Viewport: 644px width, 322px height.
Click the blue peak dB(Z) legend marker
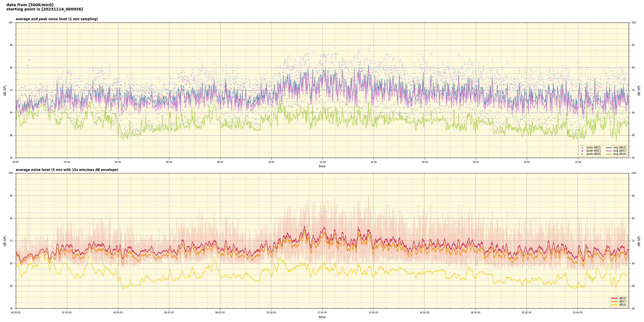(x=582, y=148)
